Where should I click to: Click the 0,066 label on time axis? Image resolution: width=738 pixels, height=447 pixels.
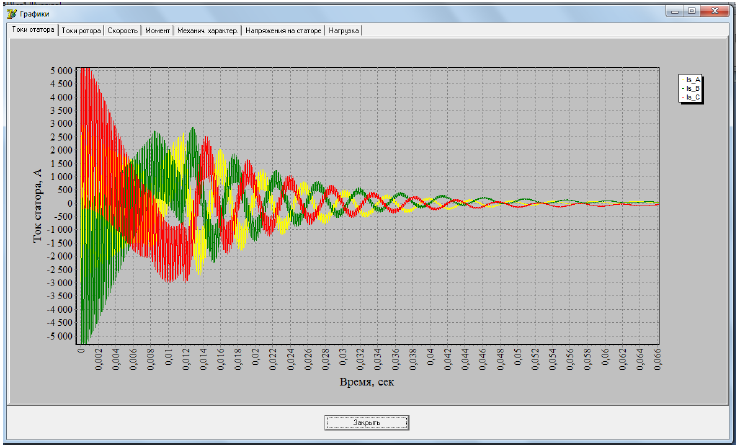point(658,359)
